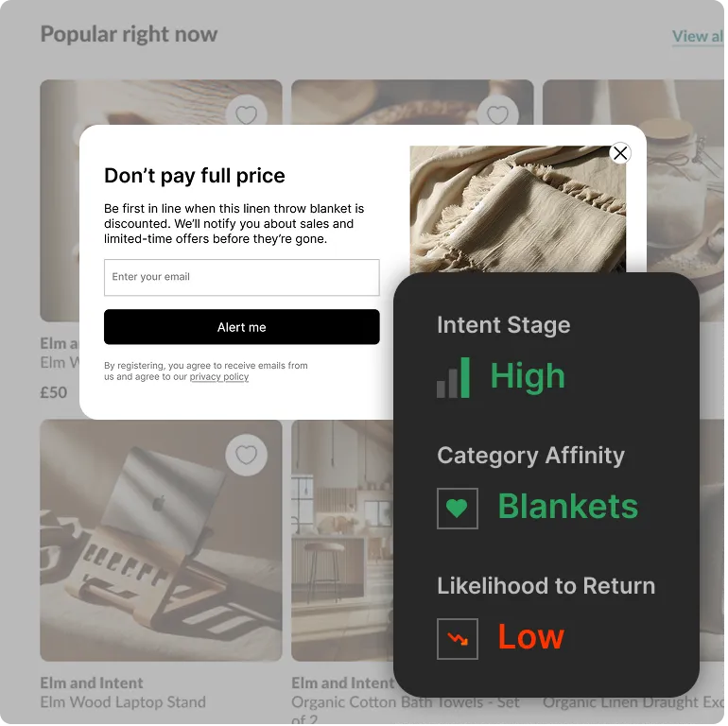Favorite the first product with heart icon
The width and height of the screenshot is (728, 726).
coord(247,114)
